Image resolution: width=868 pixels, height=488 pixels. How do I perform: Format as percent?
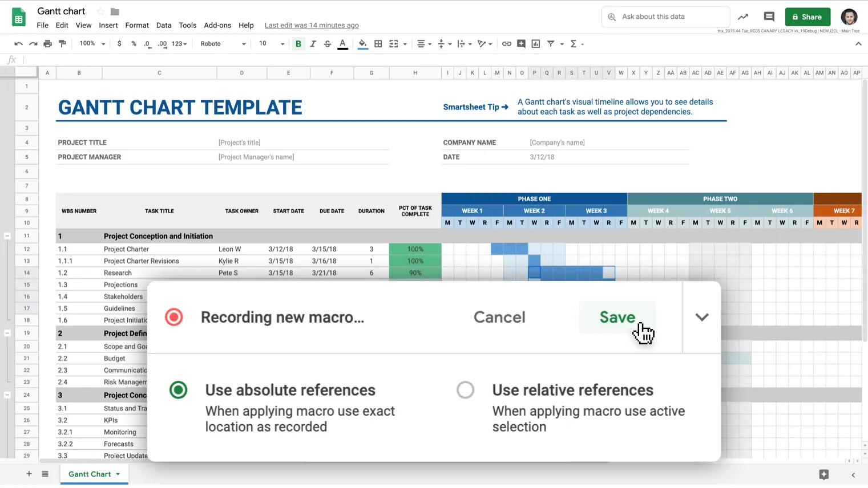134,44
